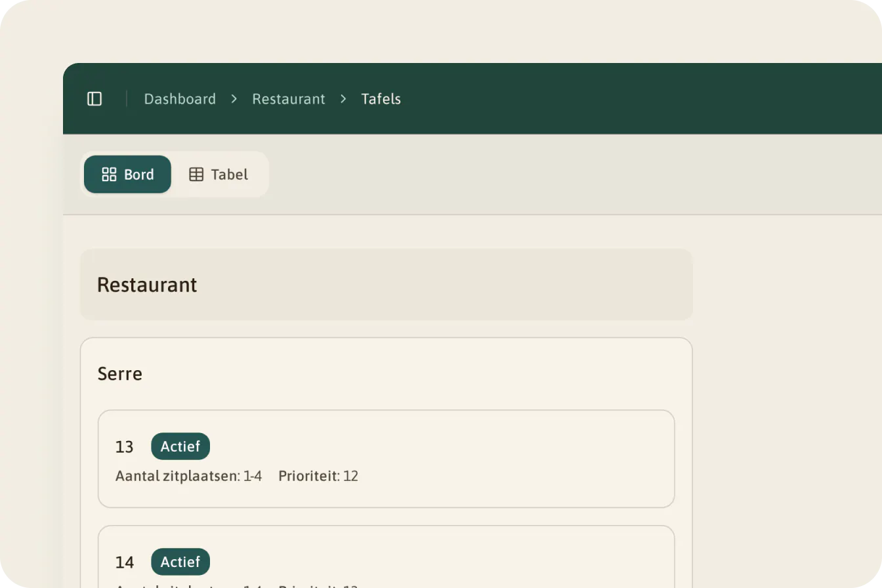Click the Restaurant section heading

tap(147, 285)
